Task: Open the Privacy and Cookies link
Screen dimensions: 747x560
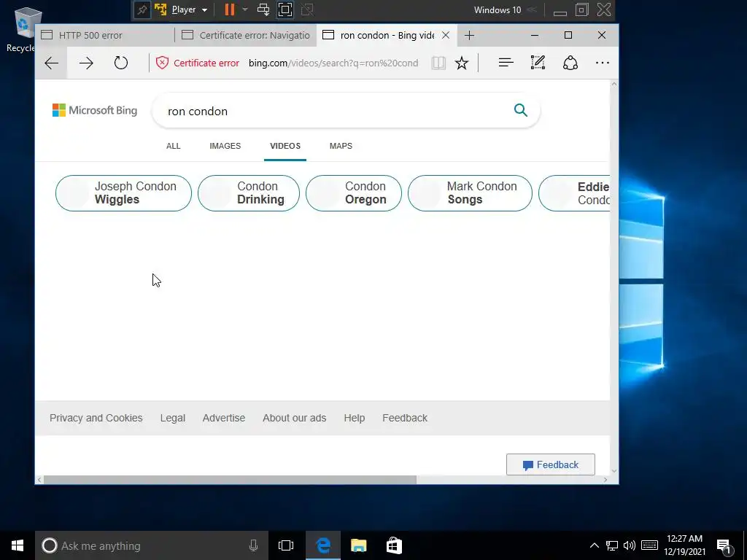Action: tap(96, 418)
